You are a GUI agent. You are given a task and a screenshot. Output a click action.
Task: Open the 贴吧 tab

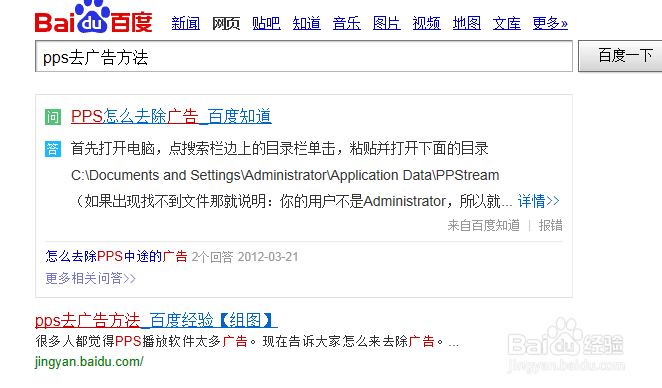tap(266, 23)
